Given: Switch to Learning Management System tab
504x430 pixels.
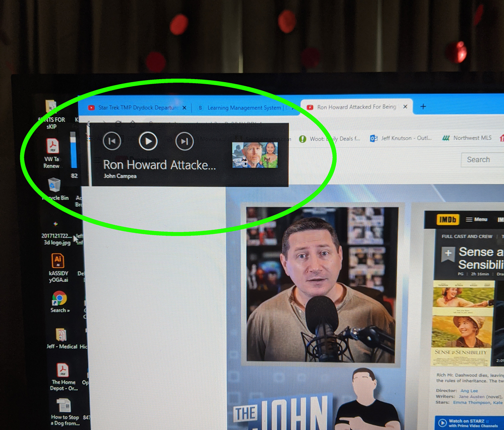Looking at the screenshot, I should pyautogui.click(x=244, y=108).
